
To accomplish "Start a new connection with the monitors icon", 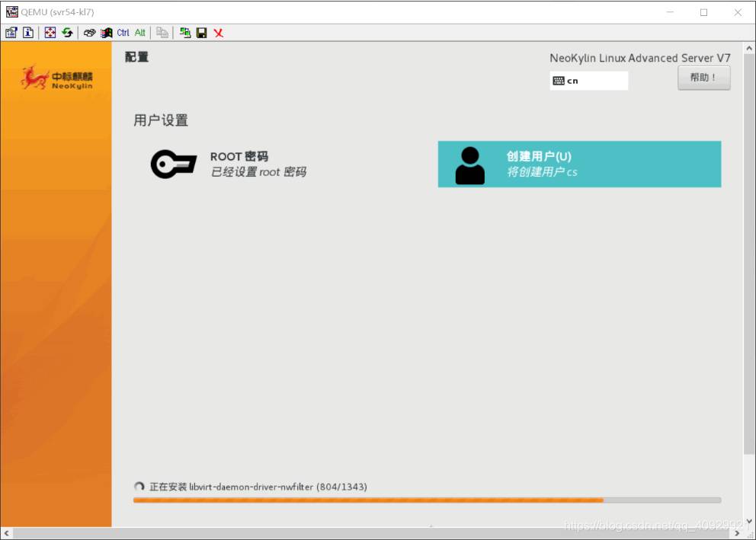I will [x=184, y=33].
